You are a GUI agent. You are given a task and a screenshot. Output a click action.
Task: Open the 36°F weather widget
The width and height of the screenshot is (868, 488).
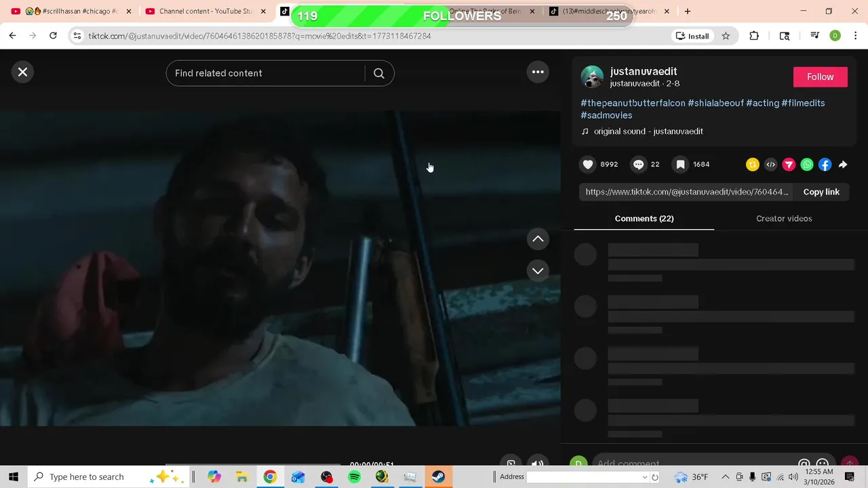(x=691, y=476)
